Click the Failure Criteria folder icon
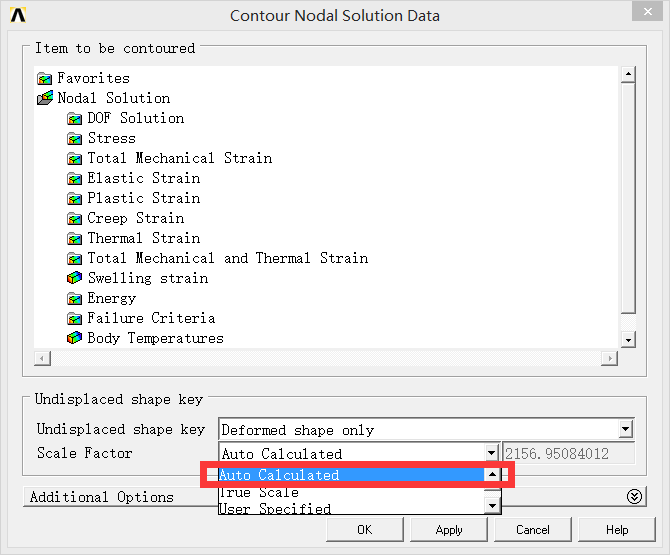 click(x=74, y=318)
